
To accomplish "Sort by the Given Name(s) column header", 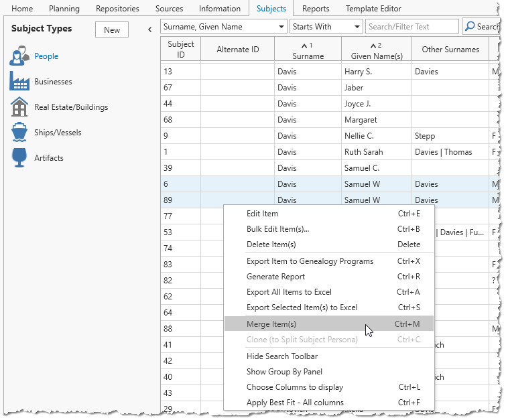I will (377, 51).
